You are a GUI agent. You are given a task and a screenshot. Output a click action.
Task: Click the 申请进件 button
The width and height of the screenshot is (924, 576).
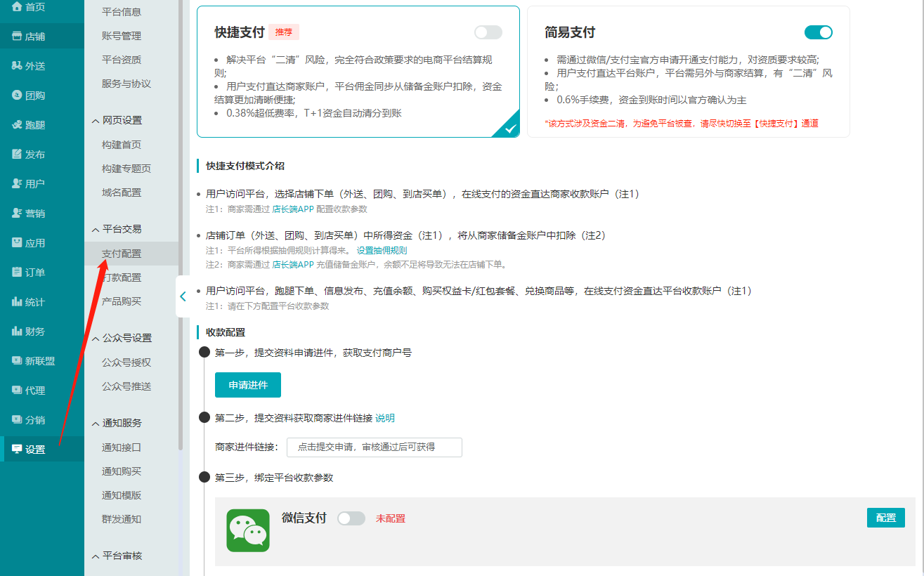[248, 385]
